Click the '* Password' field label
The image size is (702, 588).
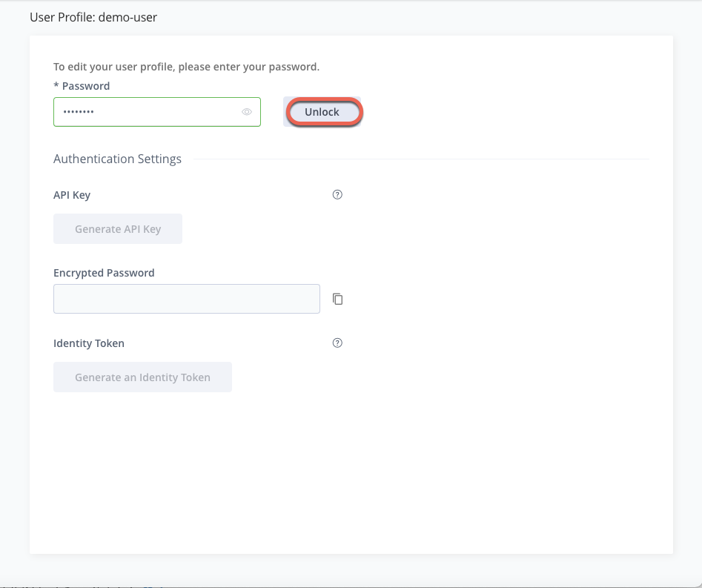click(82, 86)
